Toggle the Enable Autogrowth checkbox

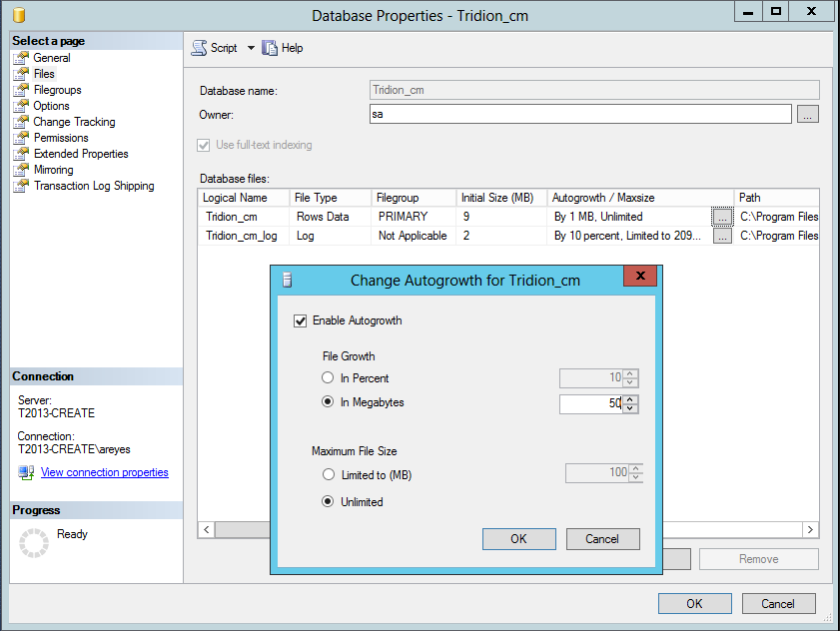click(300, 320)
